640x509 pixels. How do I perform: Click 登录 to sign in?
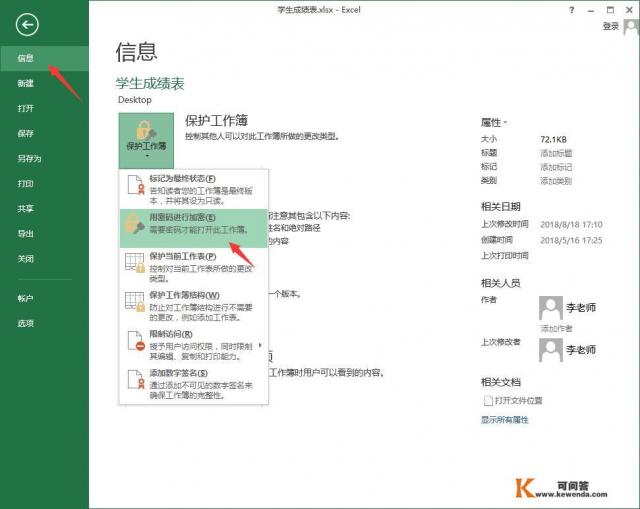611,27
